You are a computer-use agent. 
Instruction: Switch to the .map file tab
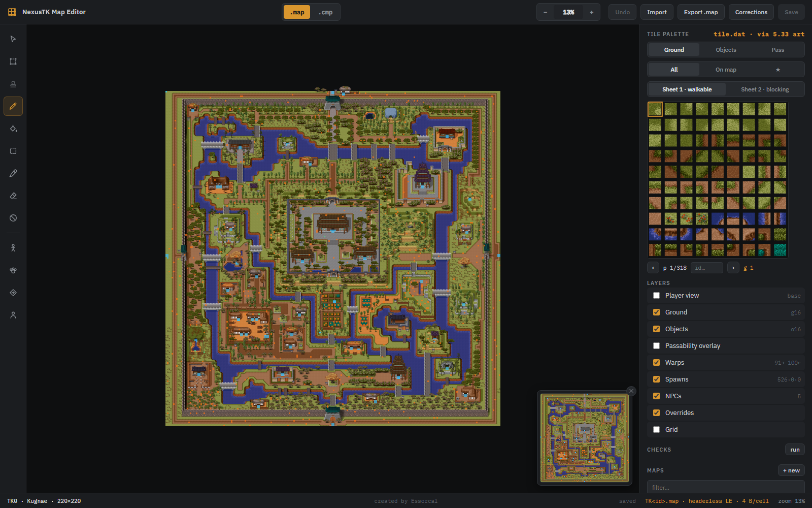click(x=297, y=12)
